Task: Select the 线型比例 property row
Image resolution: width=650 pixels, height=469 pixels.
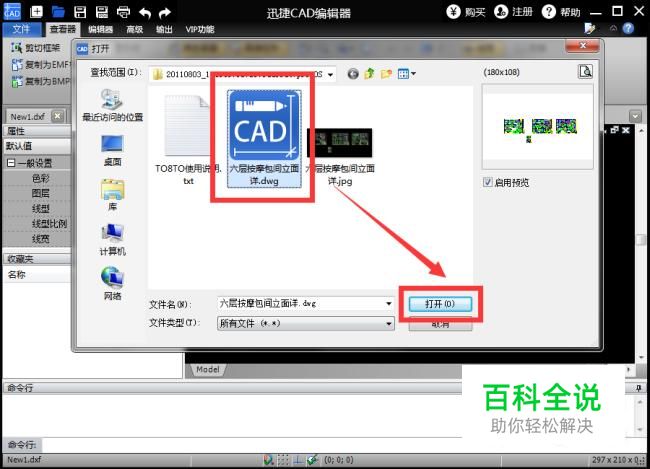Action: pyautogui.click(x=49, y=224)
